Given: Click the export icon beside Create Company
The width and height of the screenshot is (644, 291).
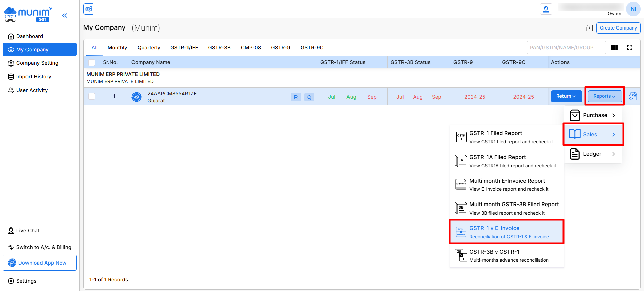Looking at the screenshot, I should click(x=589, y=28).
